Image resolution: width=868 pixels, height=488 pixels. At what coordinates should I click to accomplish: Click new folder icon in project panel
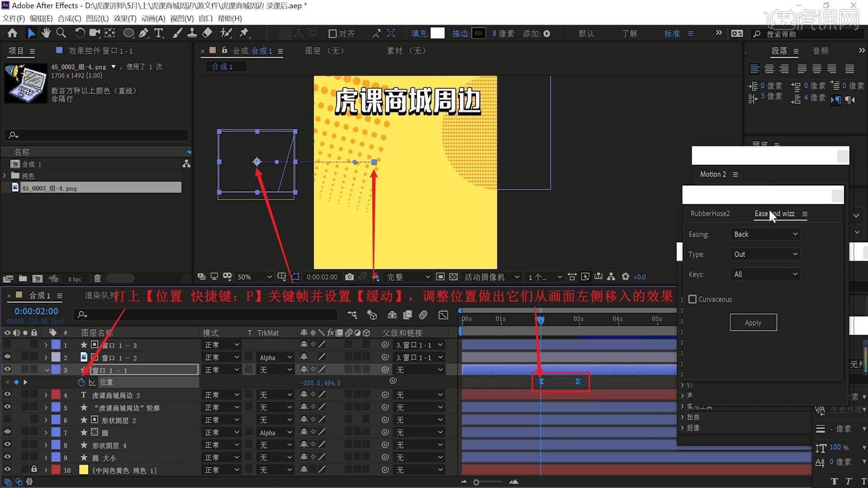click(23, 279)
